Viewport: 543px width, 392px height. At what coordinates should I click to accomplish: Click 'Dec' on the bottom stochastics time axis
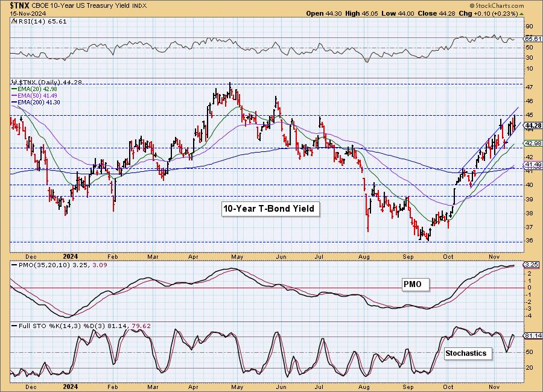tap(31, 387)
